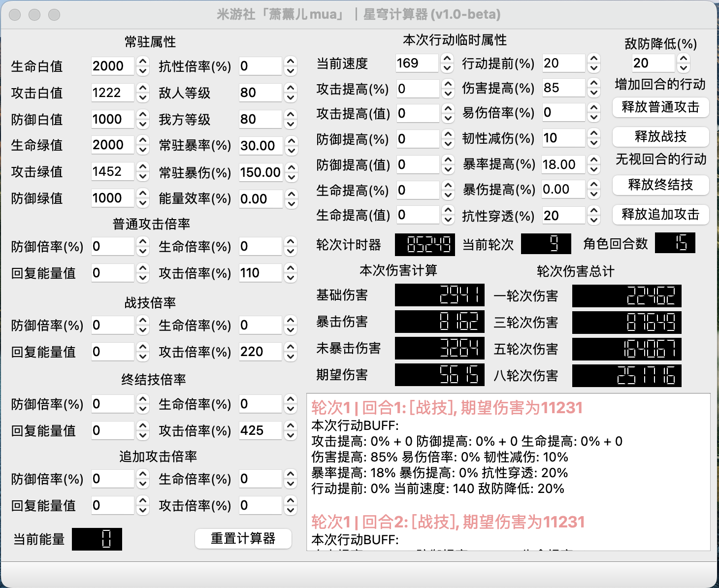Decrease 伤害提高(%) stepper value
The width and height of the screenshot is (719, 588).
click(594, 93)
